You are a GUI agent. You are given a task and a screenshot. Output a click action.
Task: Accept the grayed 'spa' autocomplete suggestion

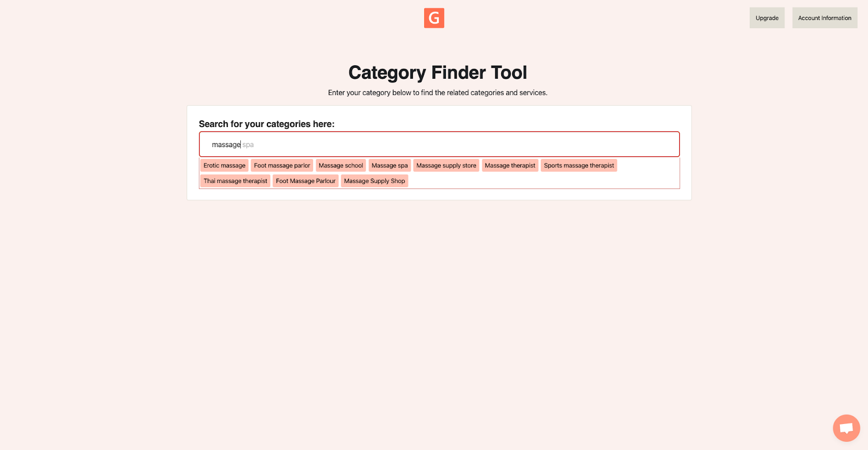pos(248,144)
